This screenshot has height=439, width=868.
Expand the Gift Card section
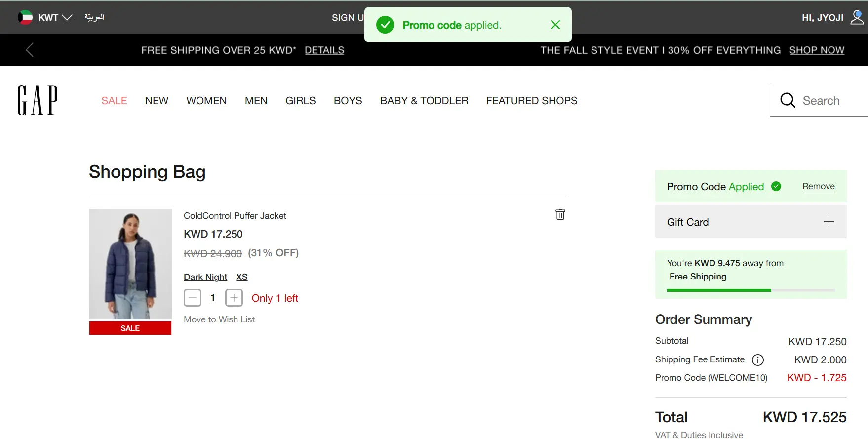coord(751,222)
